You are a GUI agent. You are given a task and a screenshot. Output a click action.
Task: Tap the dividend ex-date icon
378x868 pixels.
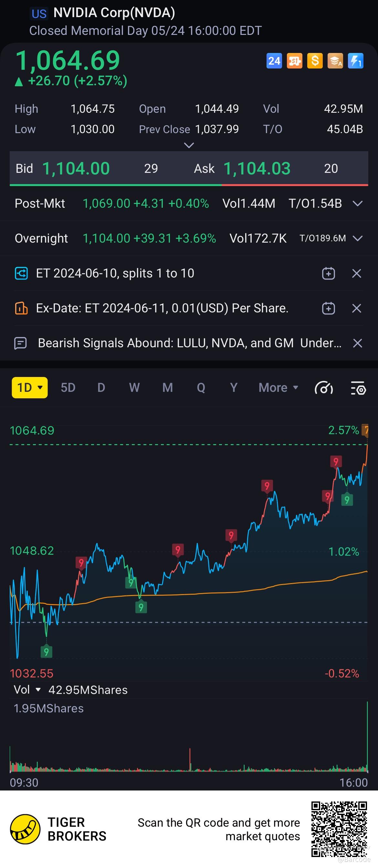click(21, 308)
